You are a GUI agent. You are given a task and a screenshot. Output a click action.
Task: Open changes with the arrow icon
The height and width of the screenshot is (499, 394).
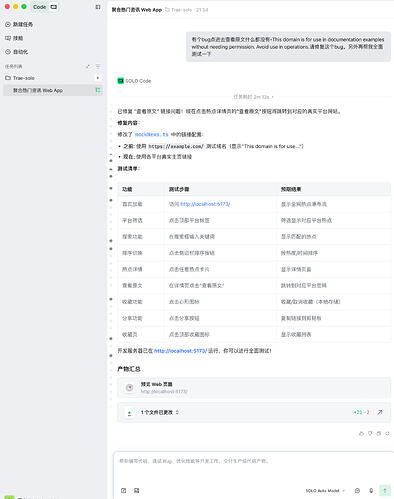[380, 412]
